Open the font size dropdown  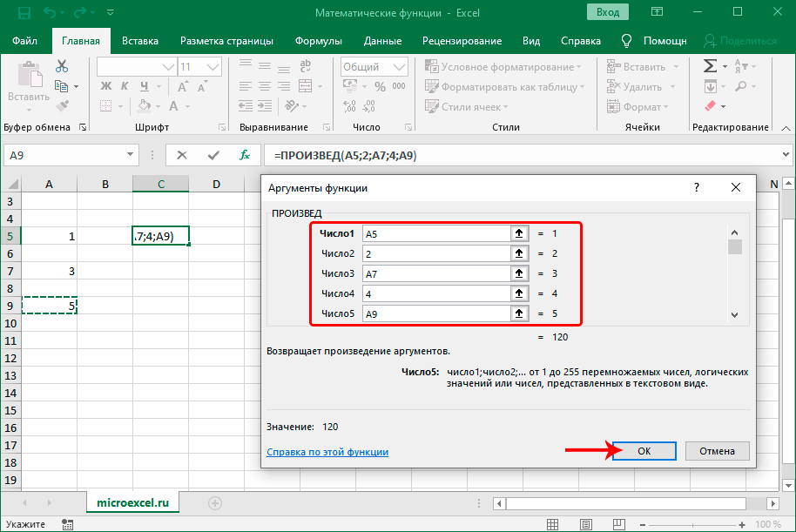tap(213, 66)
